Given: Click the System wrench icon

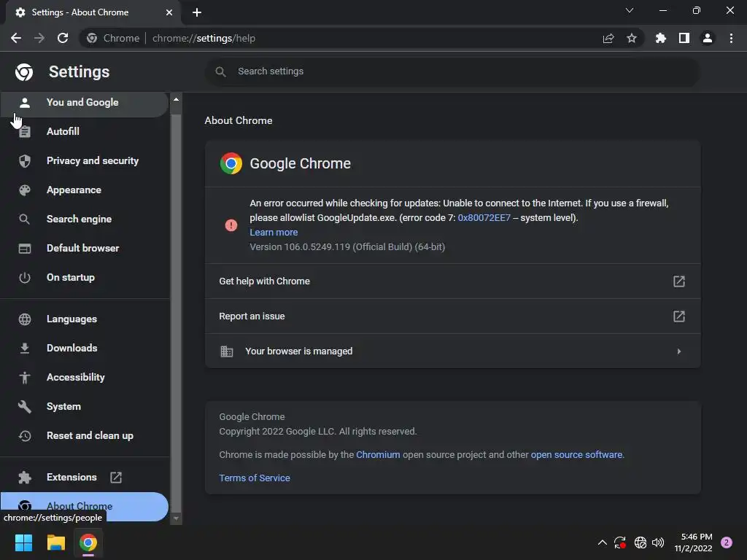Looking at the screenshot, I should pyautogui.click(x=24, y=407).
